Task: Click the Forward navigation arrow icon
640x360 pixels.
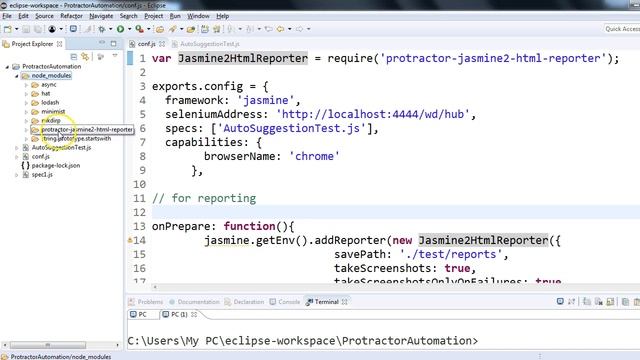Action: (x=300, y=29)
